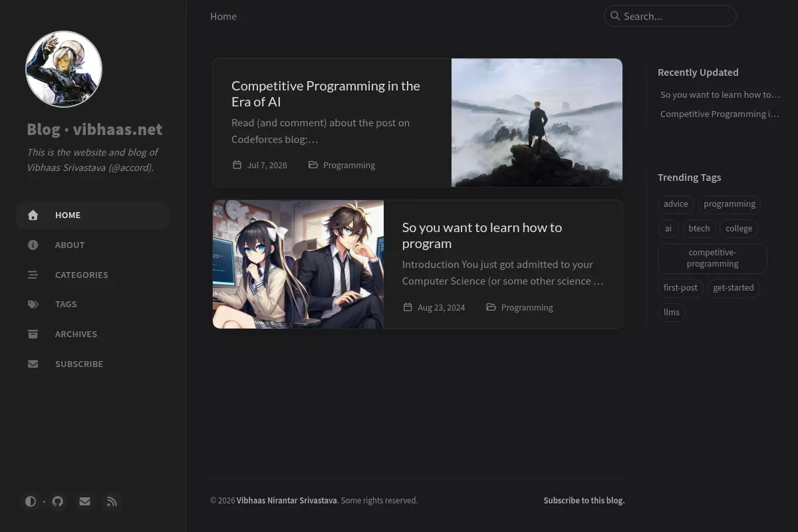Screen dimensions: 798x532
Task: Open the Competitive Programming in the Era of AI post
Action: point(326,94)
